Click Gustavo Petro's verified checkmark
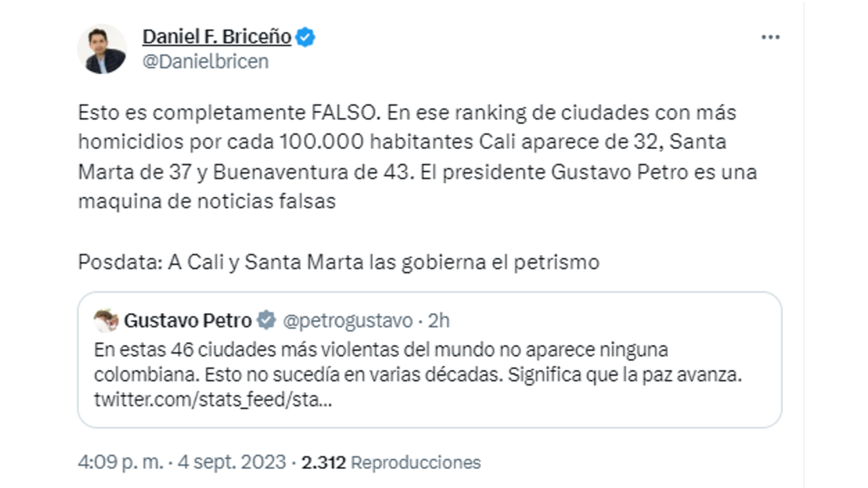The width and height of the screenshot is (868, 488). point(267,321)
